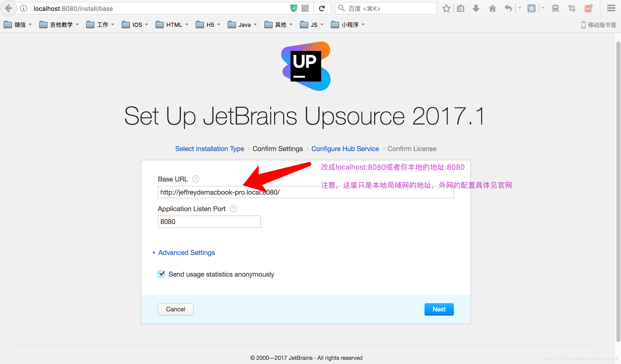Click the Next button to proceed
This screenshot has width=621, height=364.
pos(439,309)
